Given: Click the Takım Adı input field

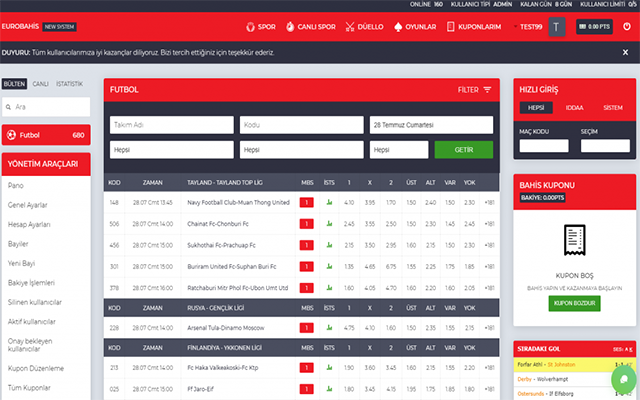Looking at the screenshot, I should pyautogui.click(x=171, y=125).
